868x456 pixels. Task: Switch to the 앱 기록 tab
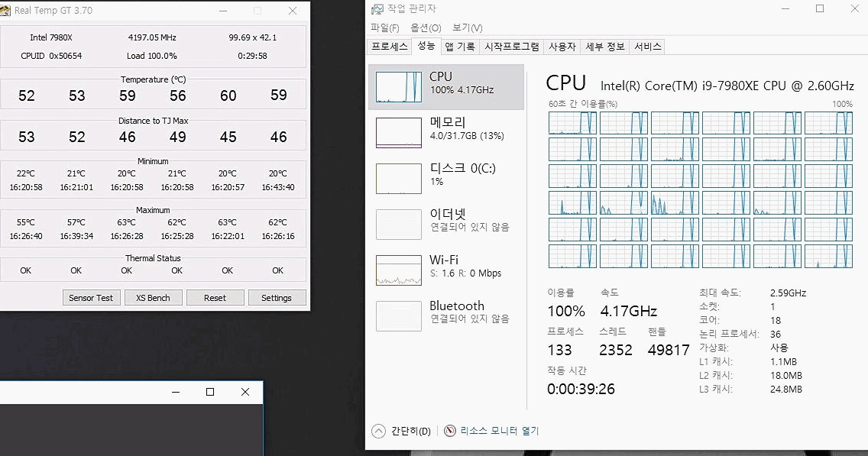460,47
